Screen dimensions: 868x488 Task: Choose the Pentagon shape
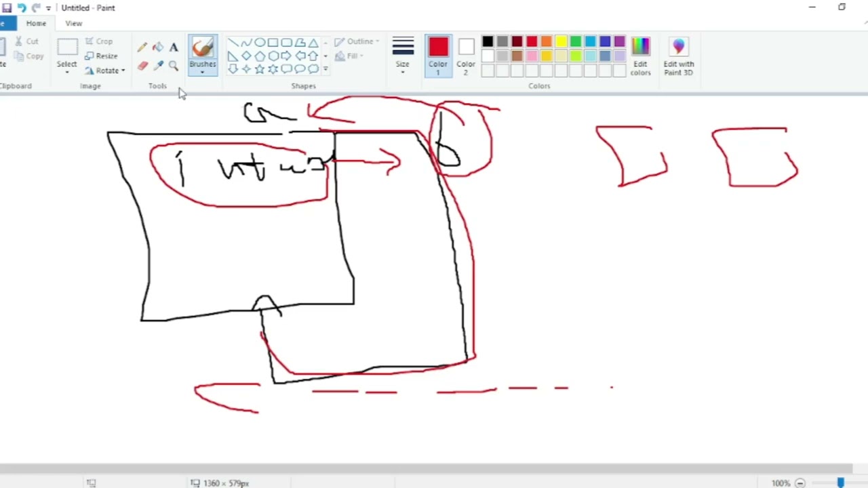[x=260, y=56]
